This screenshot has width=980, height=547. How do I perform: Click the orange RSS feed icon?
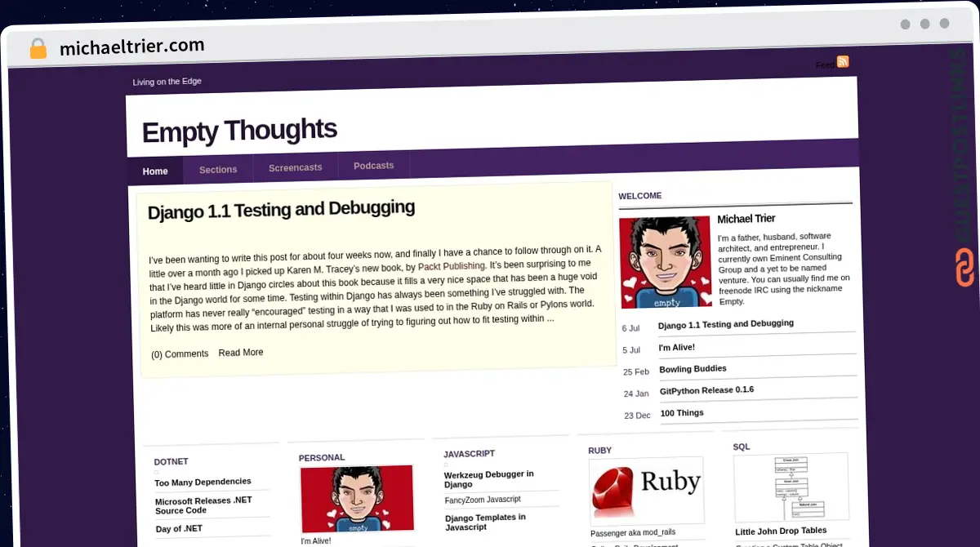843,62
